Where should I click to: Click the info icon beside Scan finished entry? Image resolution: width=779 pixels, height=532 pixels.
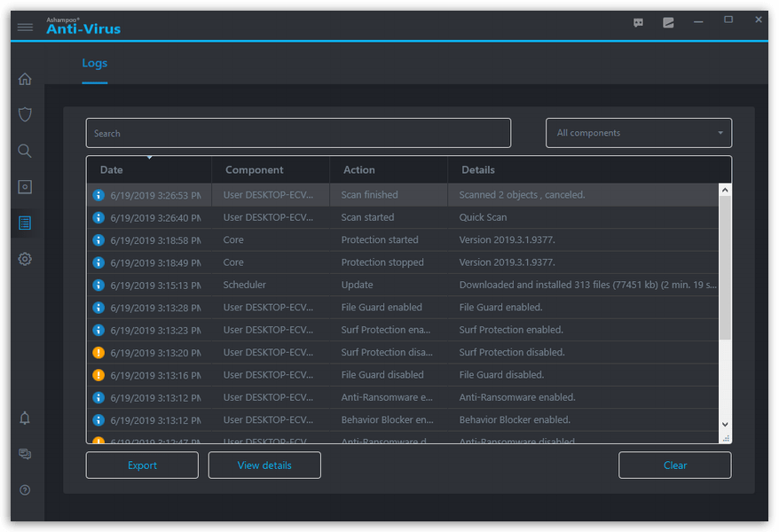(x=98, y=194)
